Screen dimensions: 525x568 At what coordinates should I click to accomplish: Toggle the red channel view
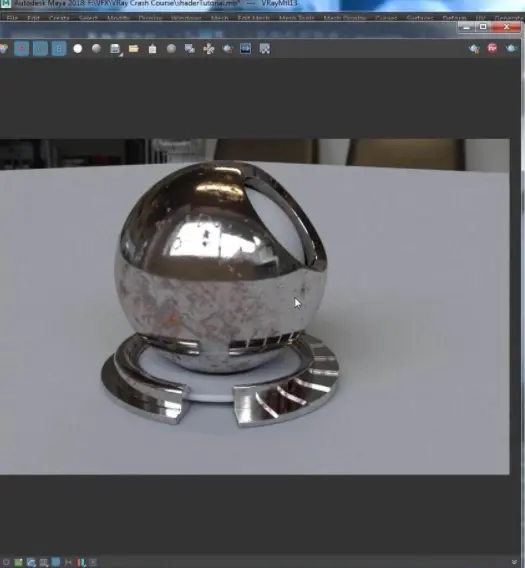[x=21, y=49]
